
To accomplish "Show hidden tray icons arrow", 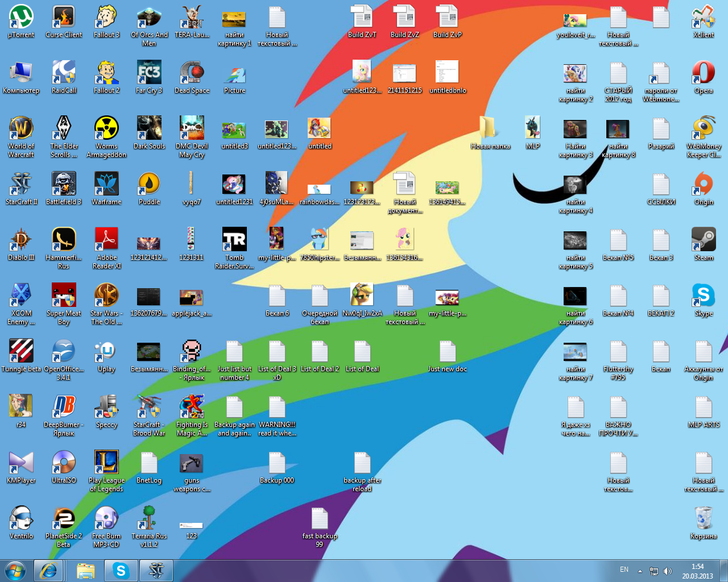I will [640, 571].
